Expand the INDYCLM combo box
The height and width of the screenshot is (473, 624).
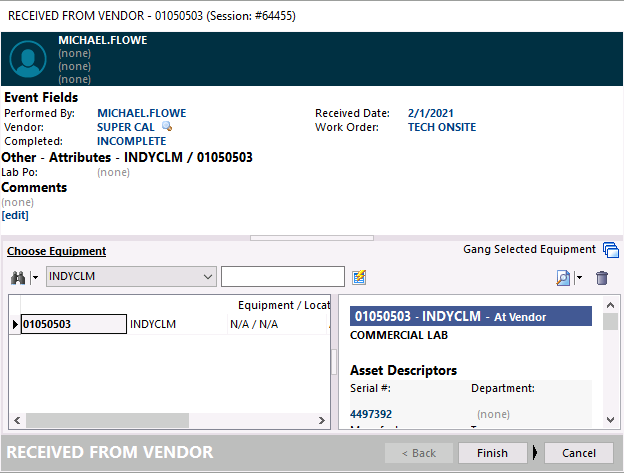tap(208, 276)
